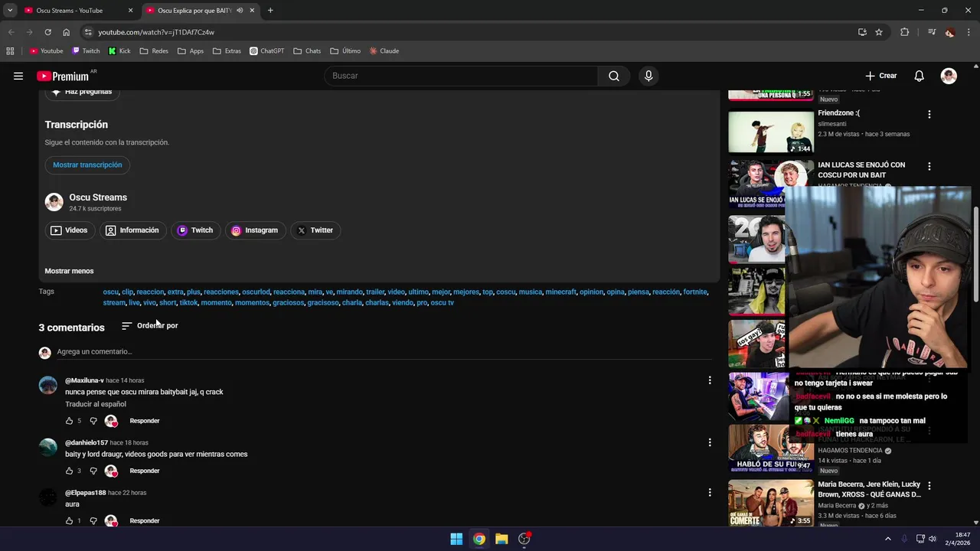
Task: Like the @danhielo157 comment
Action: [x=69, y=471]
